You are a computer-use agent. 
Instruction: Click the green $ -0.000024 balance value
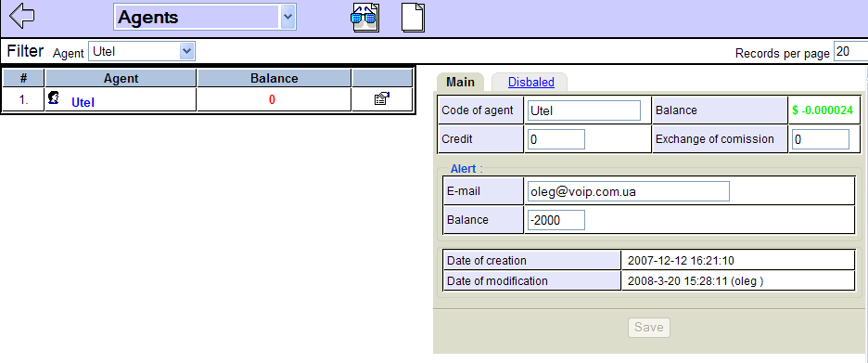click(823, 110)
